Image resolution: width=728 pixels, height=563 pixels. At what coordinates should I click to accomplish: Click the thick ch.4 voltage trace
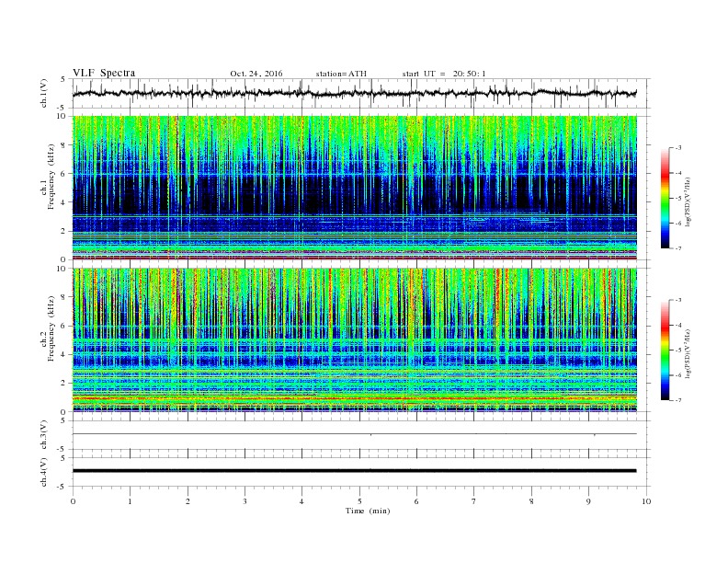pyautogui.click(x=354, y=471)
